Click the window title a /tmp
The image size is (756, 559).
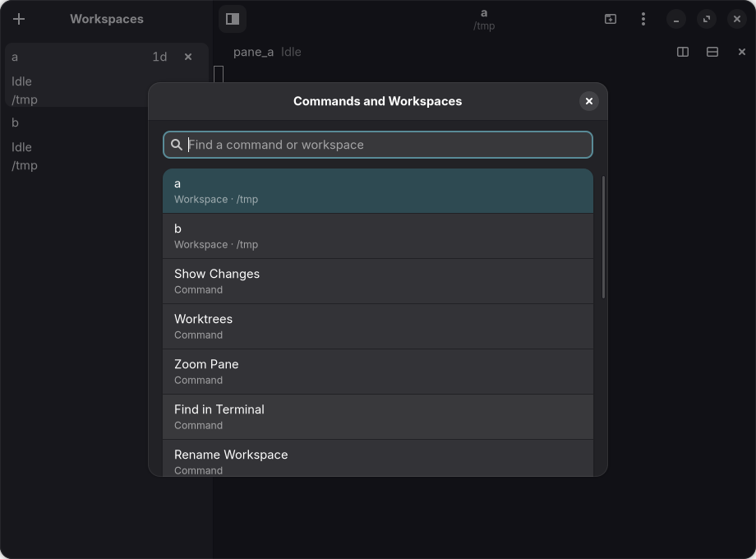tap(484, 19)
